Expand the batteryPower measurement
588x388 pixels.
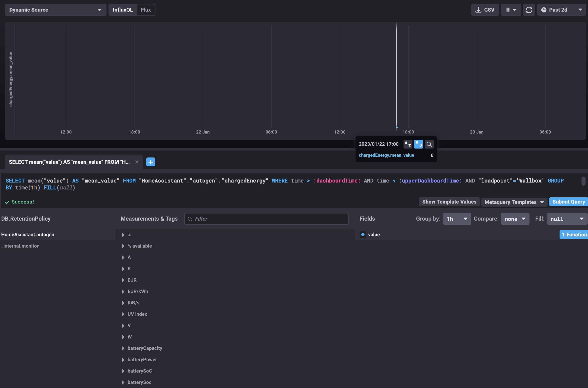click(123, 359)
